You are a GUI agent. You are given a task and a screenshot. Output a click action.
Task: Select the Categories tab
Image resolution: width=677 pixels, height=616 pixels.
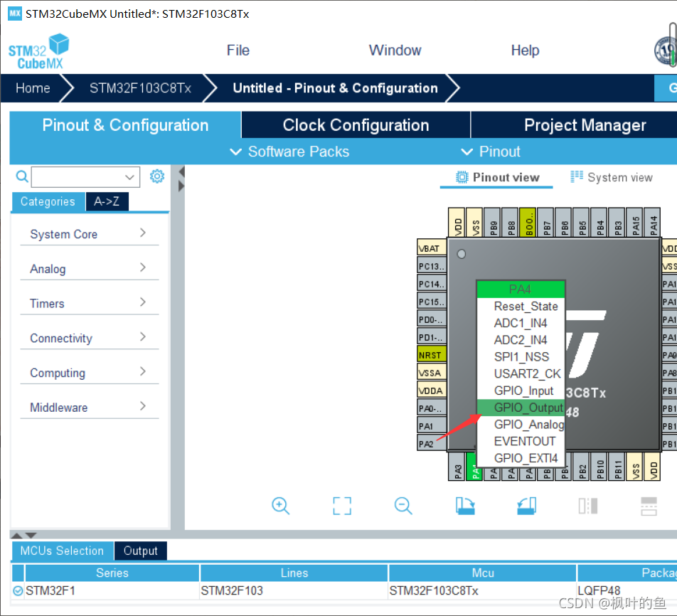(48, 201)
